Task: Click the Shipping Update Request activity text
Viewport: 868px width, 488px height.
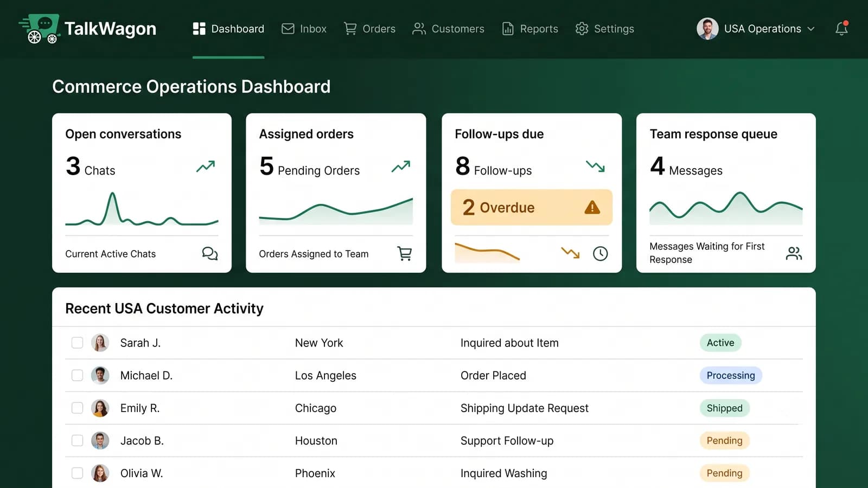Action: (525, 408)
